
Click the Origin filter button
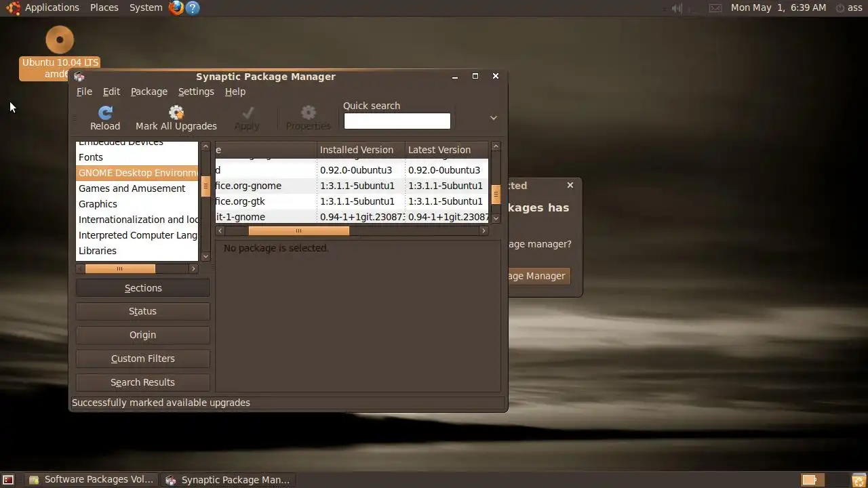click(142, 335)
